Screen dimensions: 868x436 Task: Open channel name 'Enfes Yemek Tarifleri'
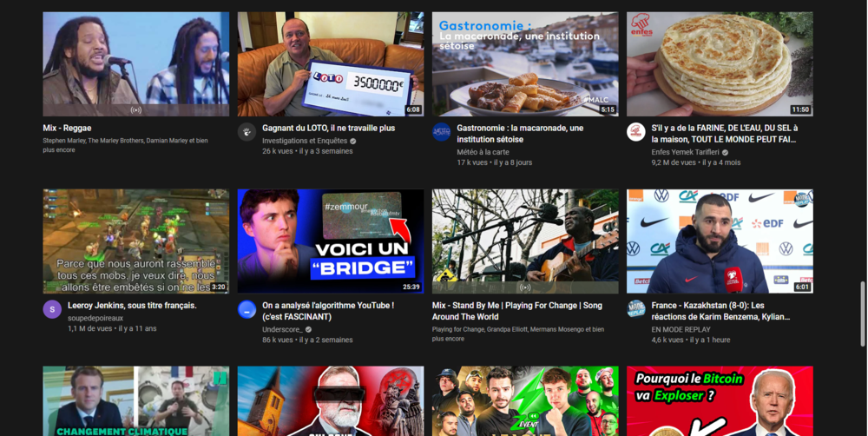coord(686,152)
